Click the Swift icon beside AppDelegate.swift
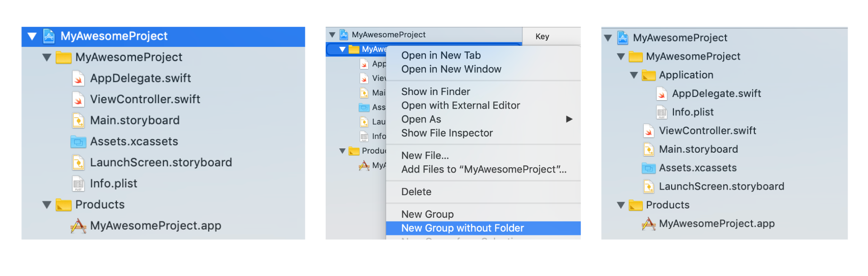This screenshot has height=276, width=868. (79, 78)
